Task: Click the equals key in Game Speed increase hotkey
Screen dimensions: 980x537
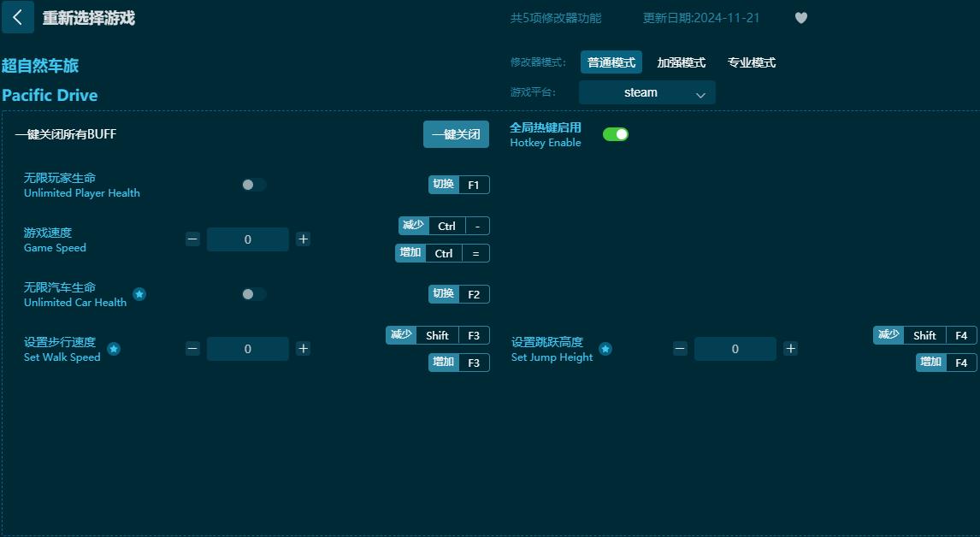Action: pyautogui.click(x=475, y=254)
